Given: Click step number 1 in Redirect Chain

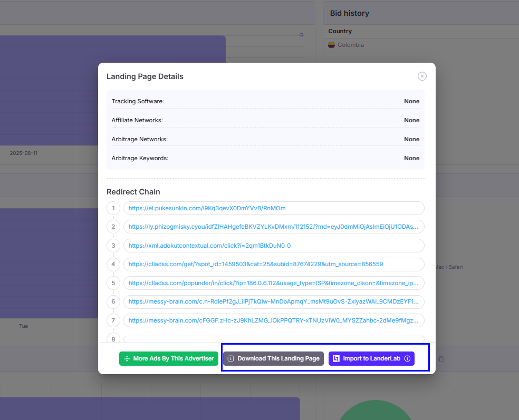Looking at the screenshot, I should (113, 208).
